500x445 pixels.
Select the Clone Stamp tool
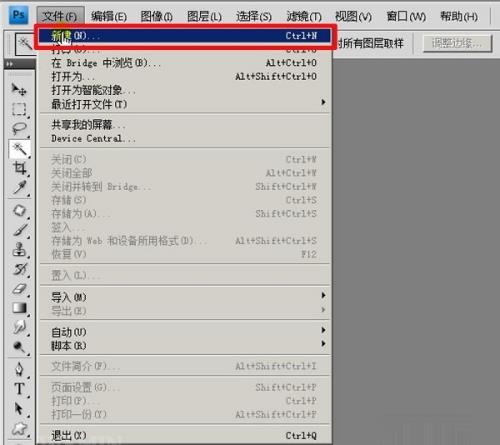coord(19,249)
